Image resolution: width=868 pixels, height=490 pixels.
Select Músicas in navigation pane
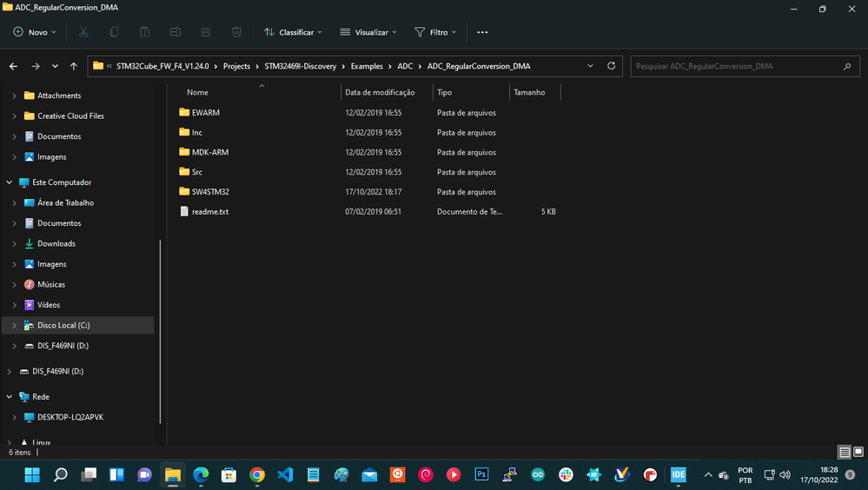point(51,285)
